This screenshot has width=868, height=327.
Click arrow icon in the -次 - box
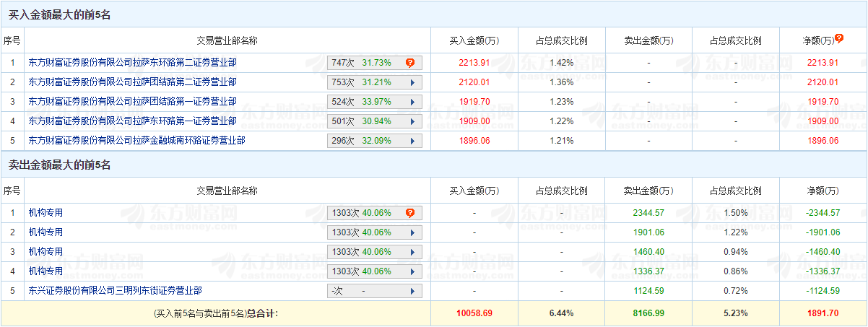(x=412, y=291)
